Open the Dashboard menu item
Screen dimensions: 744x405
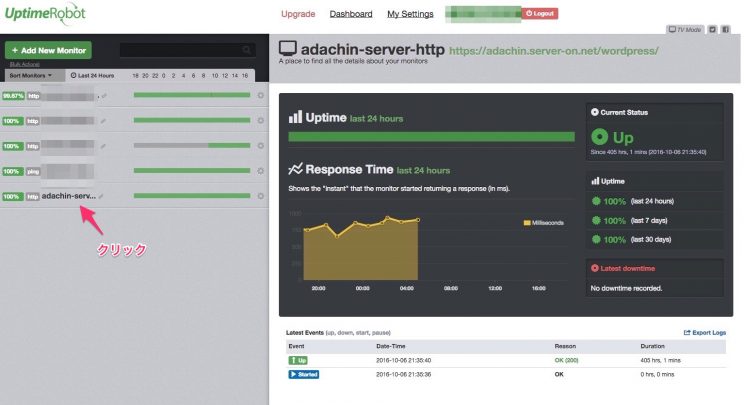(350, 14)
